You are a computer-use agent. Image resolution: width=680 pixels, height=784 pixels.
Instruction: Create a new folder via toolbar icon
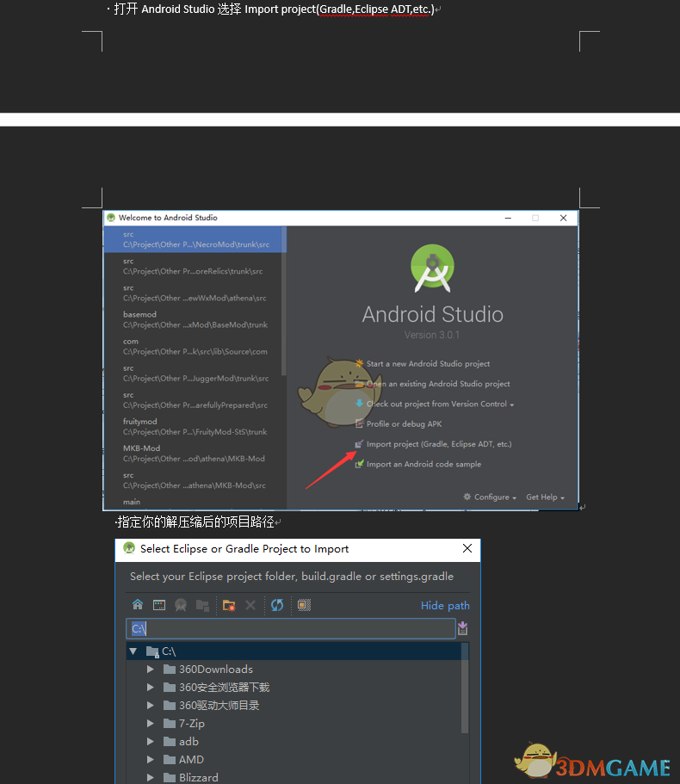click(229, 605)
